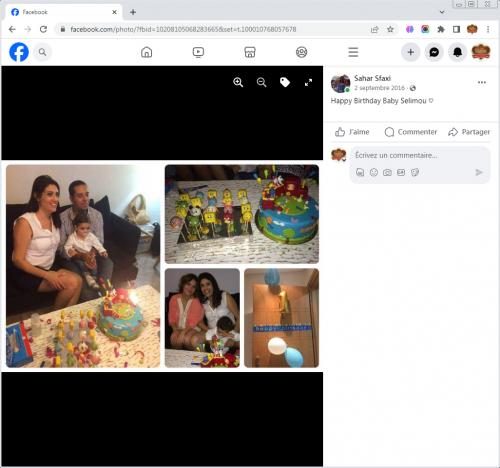Click the Partager share button
Screen dimensions: 500x468
tap(469, 132)
